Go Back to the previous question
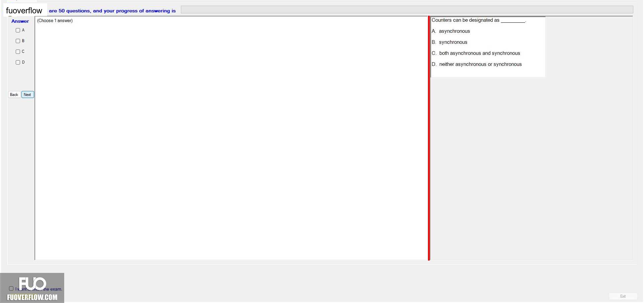 (x=14, y=95)
